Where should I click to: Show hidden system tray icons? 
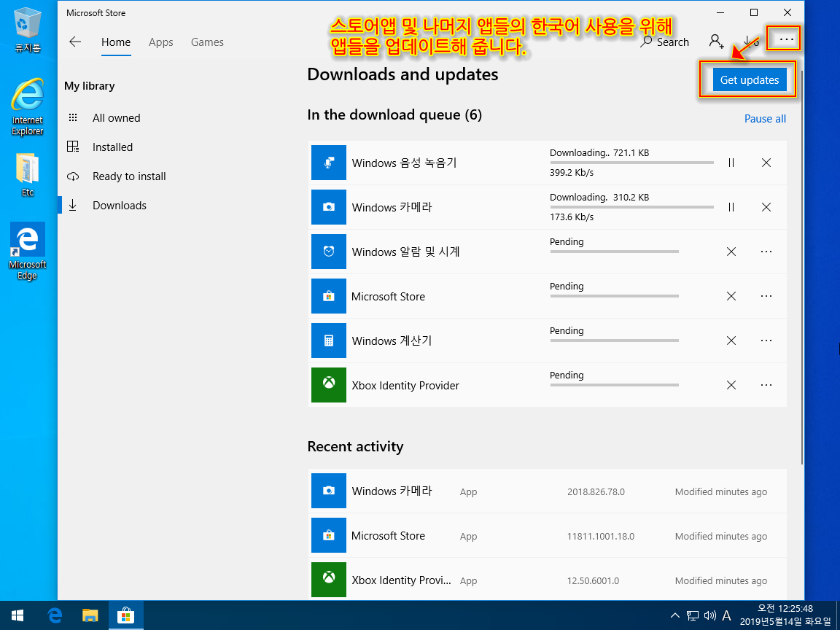pos(675,615)
